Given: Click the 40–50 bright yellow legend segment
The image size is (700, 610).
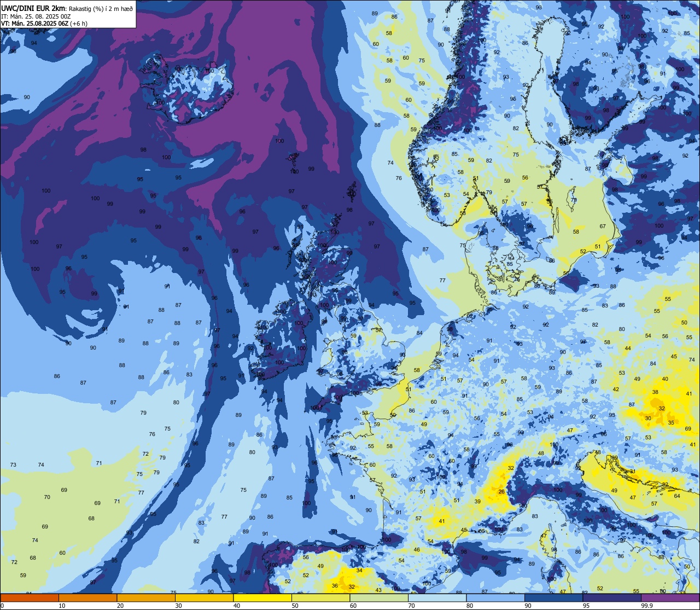Looking at the screenshot, I should [x=262, y=597].
